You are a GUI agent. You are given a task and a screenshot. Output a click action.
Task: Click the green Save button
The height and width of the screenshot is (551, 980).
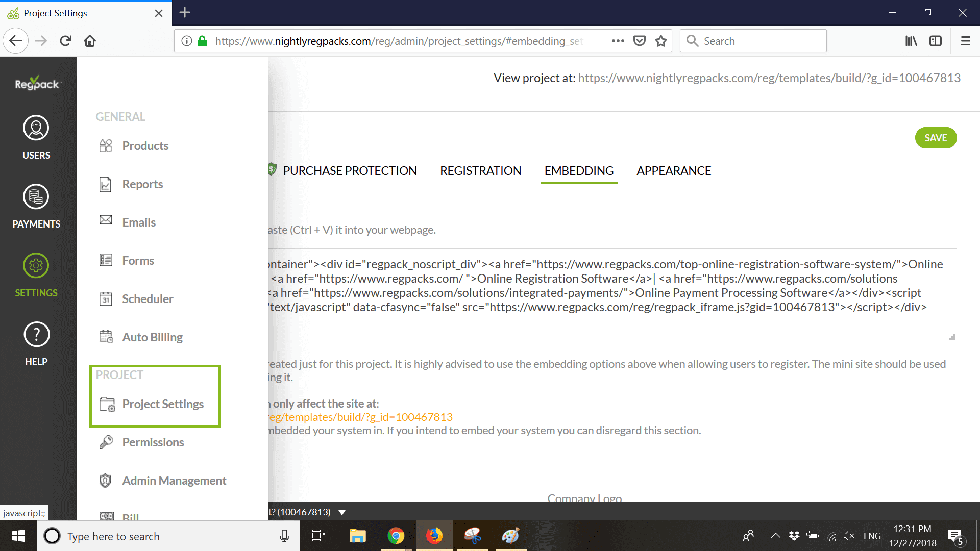pos(935,138)
